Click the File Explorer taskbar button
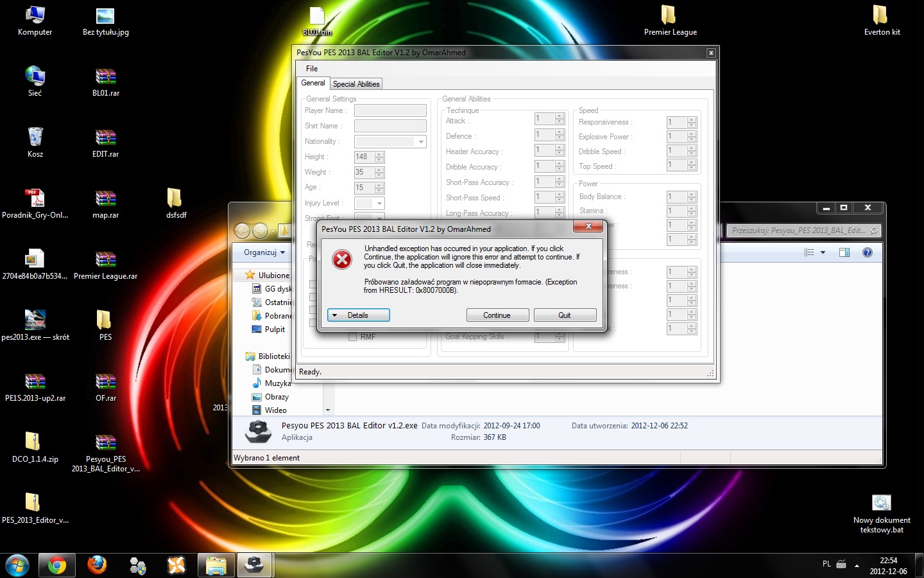 pyautogui.click(x=216, y=565)
